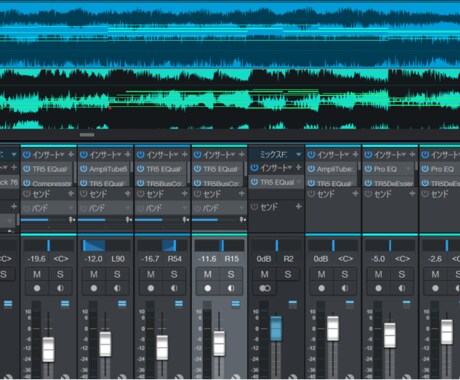The width and height of the screenshot is (460, 380).
Task: Arm record on the -19.6 channel
Action: coord(37,288)
